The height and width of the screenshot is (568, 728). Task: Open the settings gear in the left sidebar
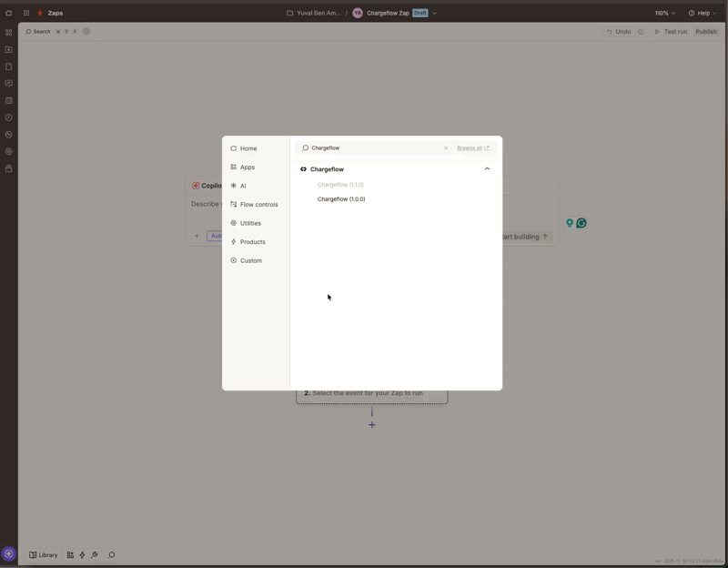[8, 151]
